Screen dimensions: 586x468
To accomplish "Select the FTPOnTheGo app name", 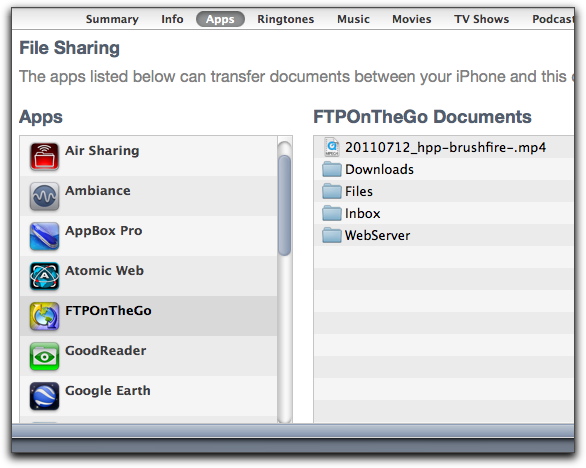I will coord(108,311).
